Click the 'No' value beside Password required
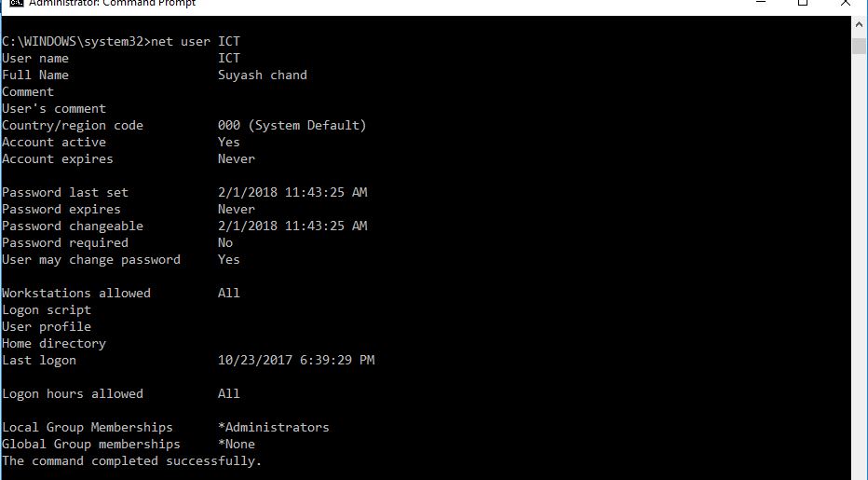Image resolution: width=868 pixels, height=480 pixels. (x=225, y=242)
